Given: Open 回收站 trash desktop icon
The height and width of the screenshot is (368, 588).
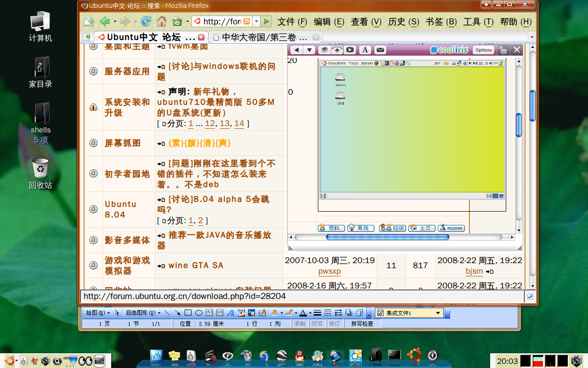Looking at the screenshot, I should [40, 174].
